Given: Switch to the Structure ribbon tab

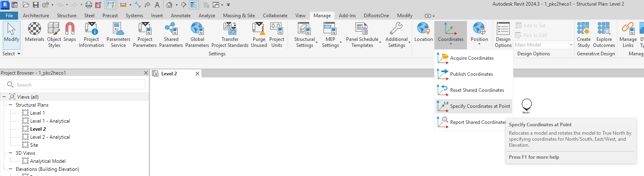Looking at the screenshot, I should [x=67, y=16].
